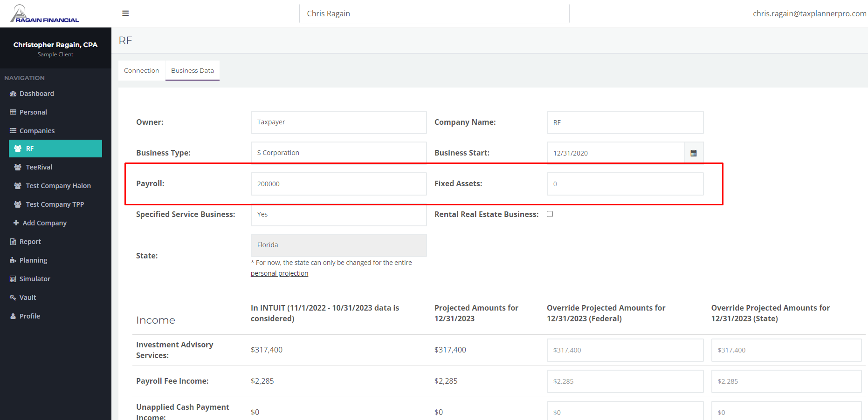868x420 pixels.
Task: Go to the Planning page
Action: 34,260
